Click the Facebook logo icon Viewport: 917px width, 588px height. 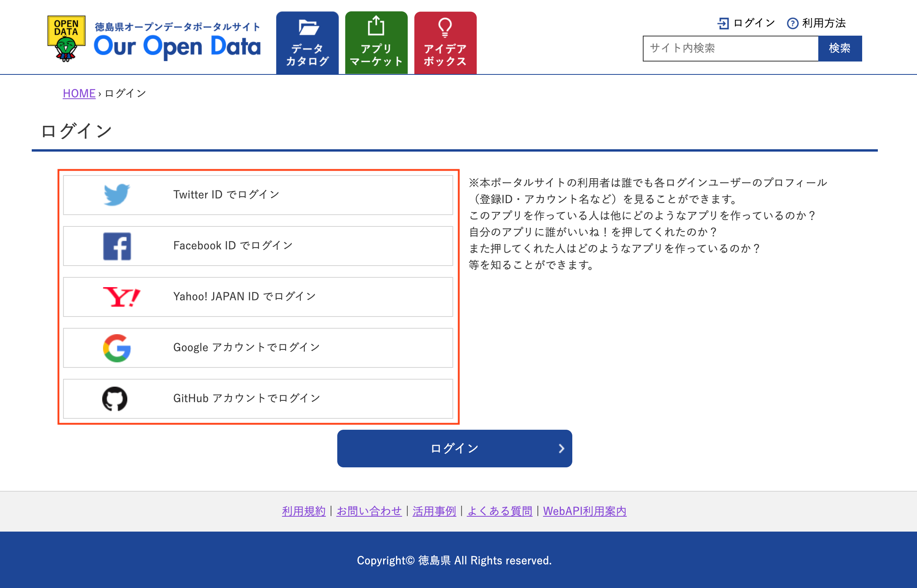[x=117, y=246]
